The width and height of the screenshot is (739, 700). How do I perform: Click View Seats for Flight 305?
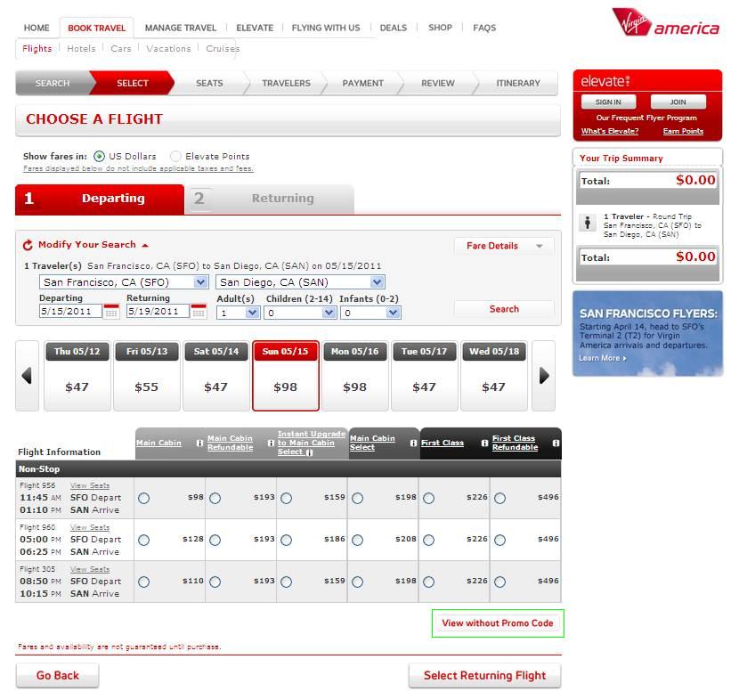coord(90,569)
